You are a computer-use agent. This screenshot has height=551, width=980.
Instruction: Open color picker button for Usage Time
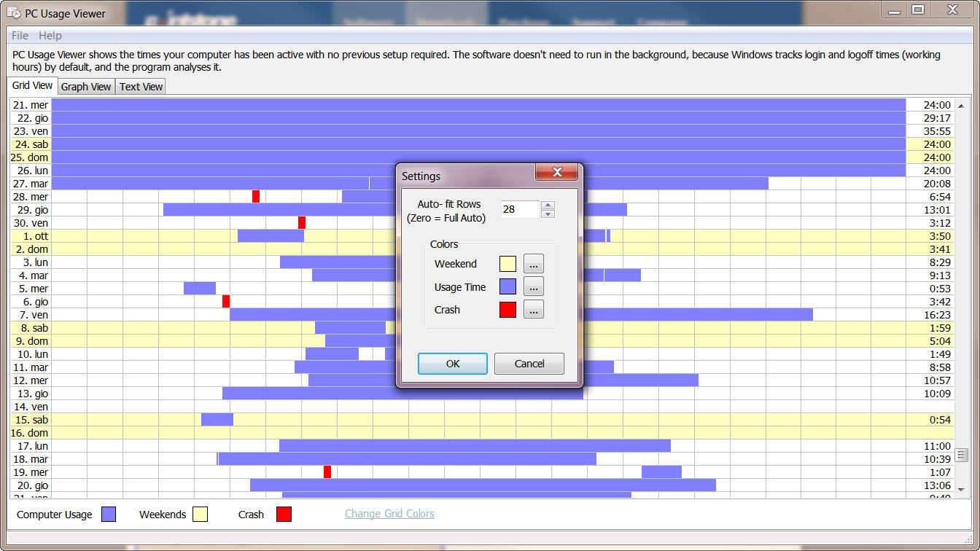(533, 286)
